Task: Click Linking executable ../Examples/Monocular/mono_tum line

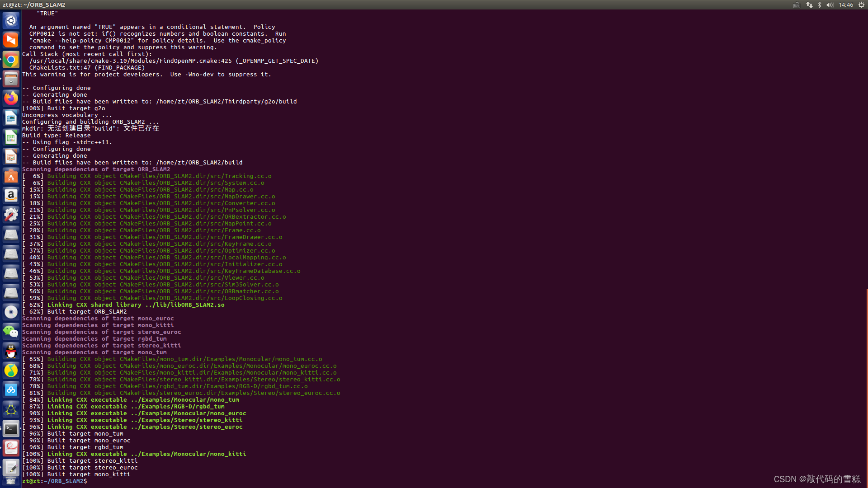Action: [x=131, y=400]
